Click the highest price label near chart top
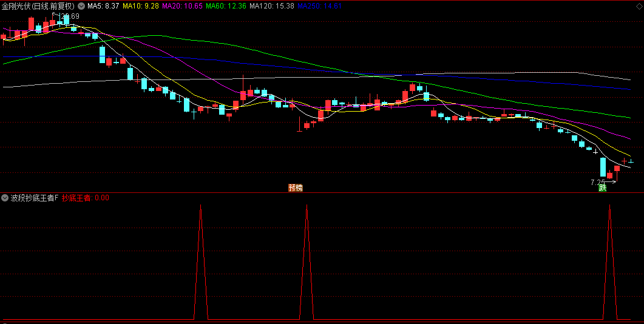Image resolution: width=644 pixels, height=324 pixels. coord(69,16)
